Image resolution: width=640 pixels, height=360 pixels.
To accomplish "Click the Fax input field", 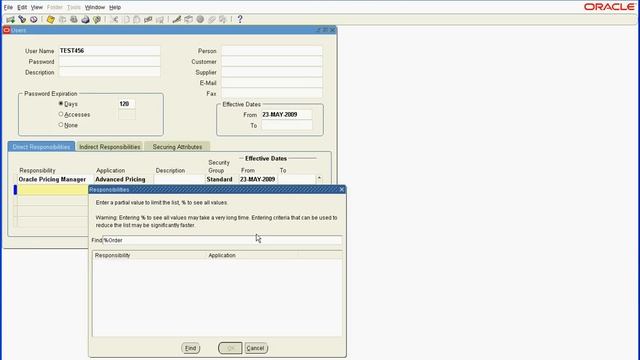I will point(271,93).
